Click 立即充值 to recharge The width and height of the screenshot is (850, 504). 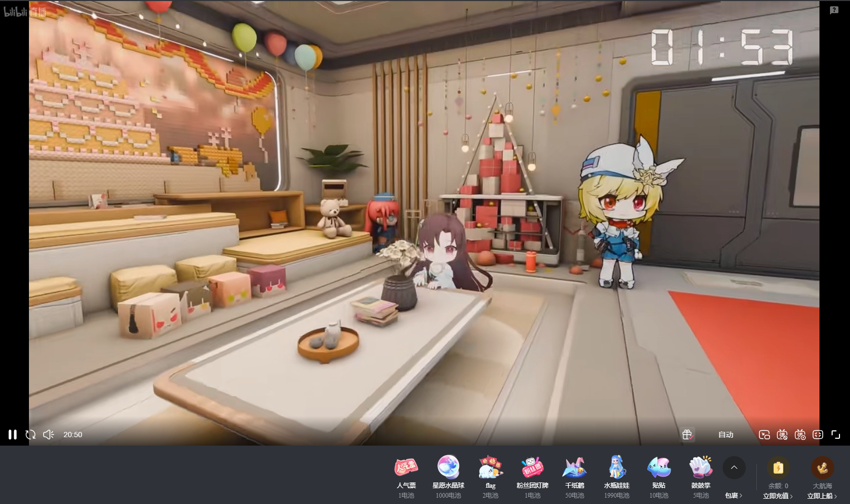[778, 496]
